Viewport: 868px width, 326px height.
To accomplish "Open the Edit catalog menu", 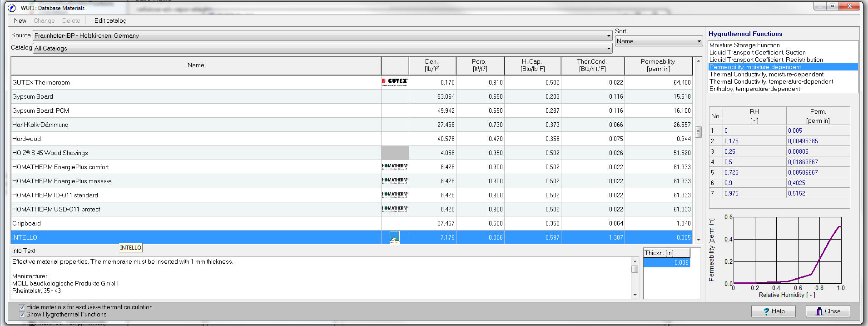I will (110, 20).
